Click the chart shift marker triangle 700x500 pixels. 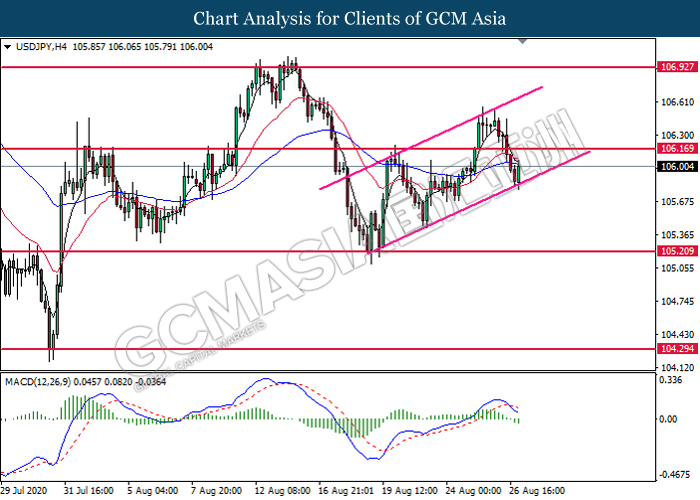pos(523,42)
